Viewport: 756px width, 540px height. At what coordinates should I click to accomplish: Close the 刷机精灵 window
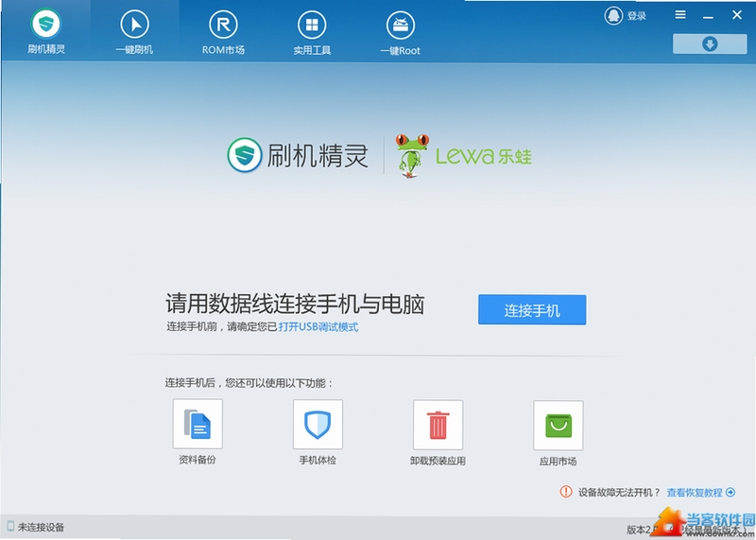[737, 15]
